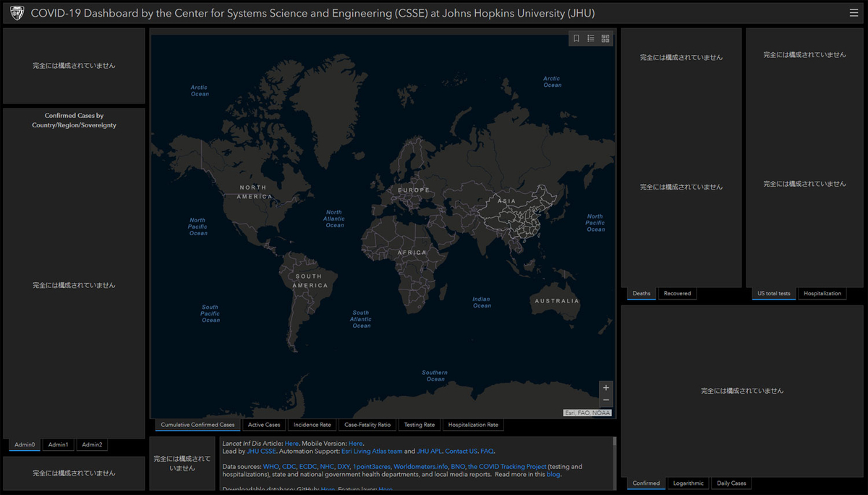
Task: Click the Contact US link
Action: click(461, 451)
